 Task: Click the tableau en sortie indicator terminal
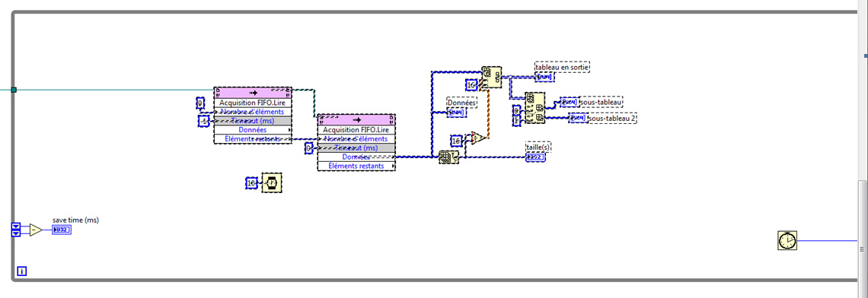[x=544, y=77]
